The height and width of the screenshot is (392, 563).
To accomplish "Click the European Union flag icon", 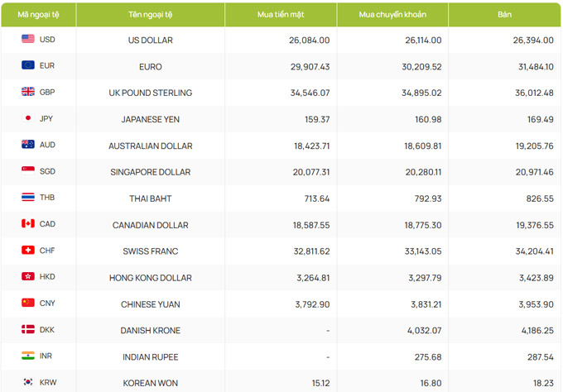I will pos(28,65).
